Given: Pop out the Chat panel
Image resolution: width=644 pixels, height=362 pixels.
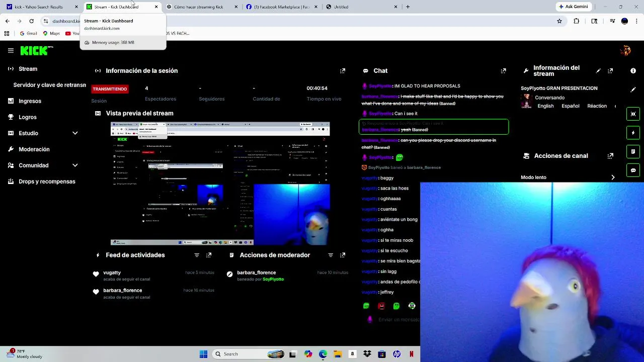Looking at the screenshot, I should coord(503,71).
